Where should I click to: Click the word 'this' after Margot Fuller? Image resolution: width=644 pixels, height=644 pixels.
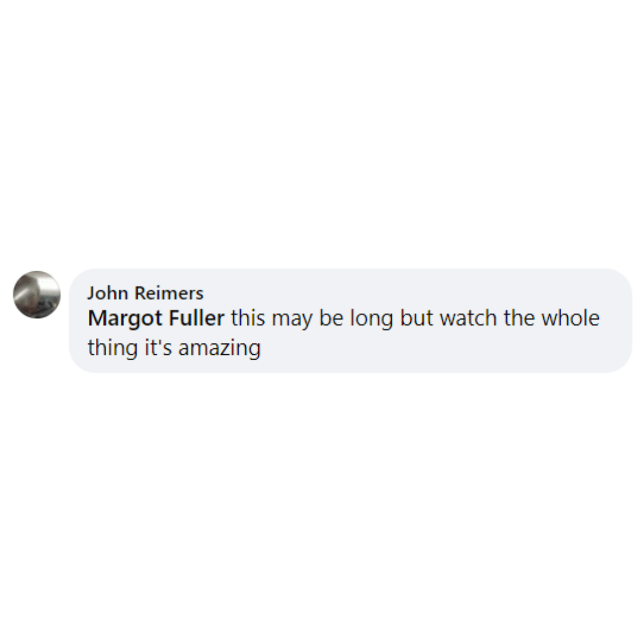[247, 318]
